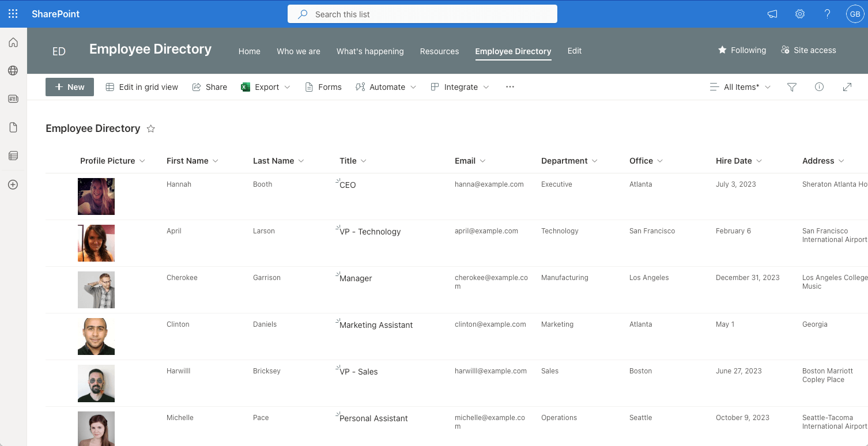Toggle Following for this site
The height and width of the screenshot is (446, 868).
tap(742, 50)
